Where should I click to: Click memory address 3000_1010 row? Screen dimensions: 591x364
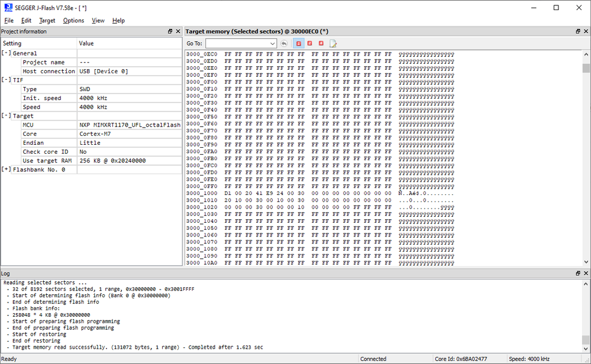(320, 200)
